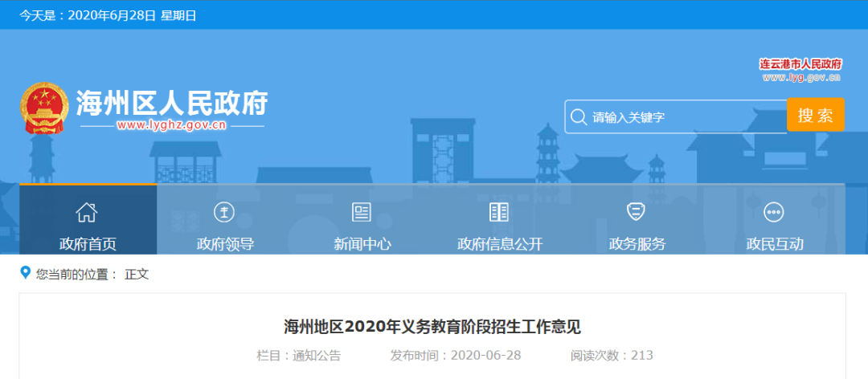The height and width of the screenshot is (379, 868).
Task: Click the national emblem logo
Action: point(44,108)
